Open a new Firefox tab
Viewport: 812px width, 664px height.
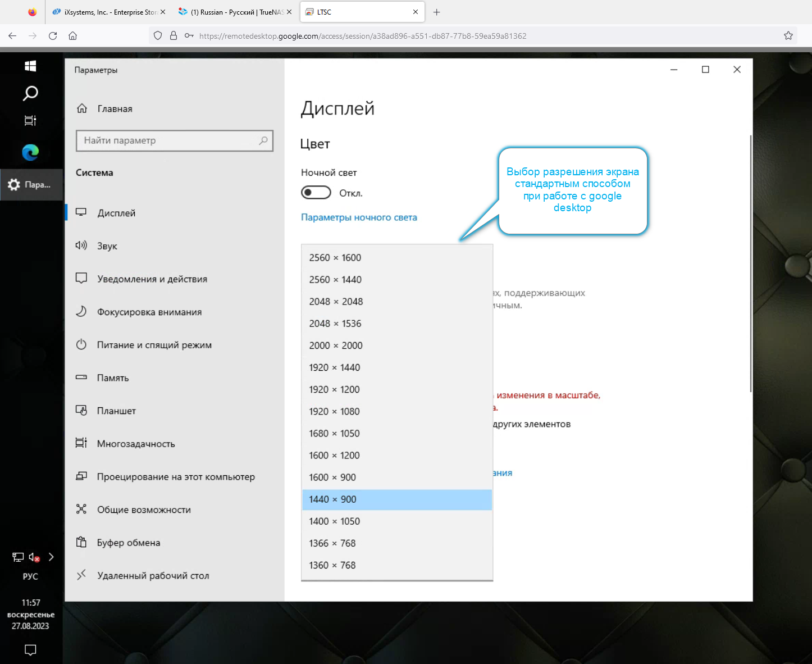436,12
